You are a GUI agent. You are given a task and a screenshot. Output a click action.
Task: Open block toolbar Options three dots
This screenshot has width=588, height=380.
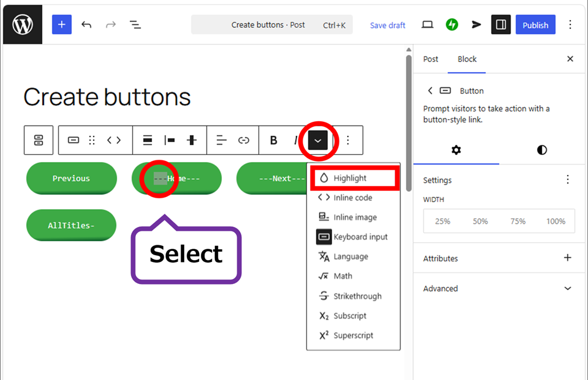(x=348, y=140)
